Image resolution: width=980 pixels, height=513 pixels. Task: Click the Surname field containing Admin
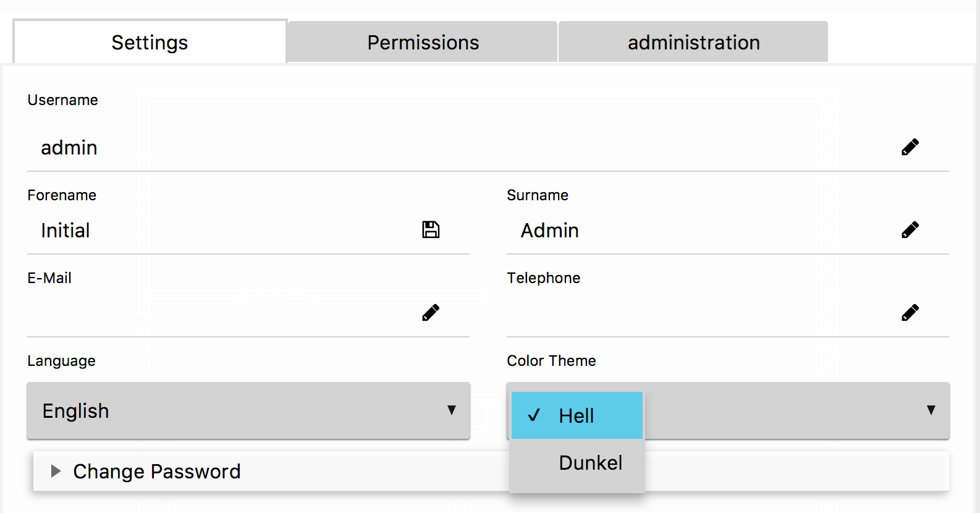coord(698,231)
